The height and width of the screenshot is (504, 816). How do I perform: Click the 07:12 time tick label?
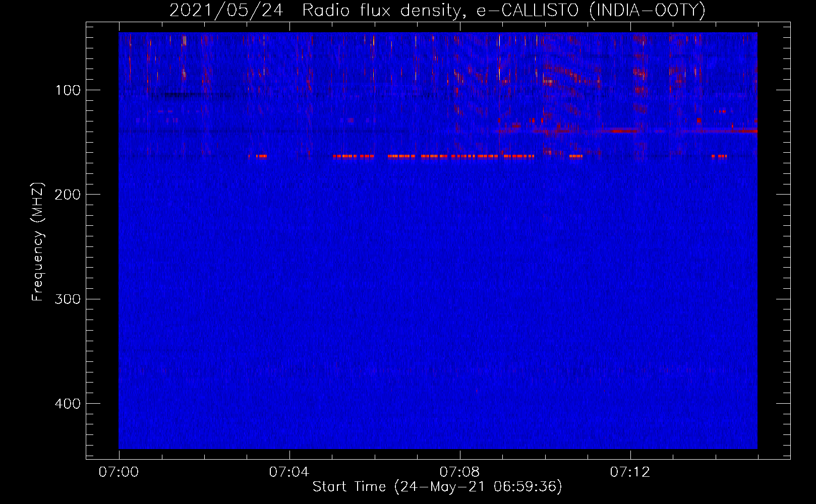(x=630, y=472)
